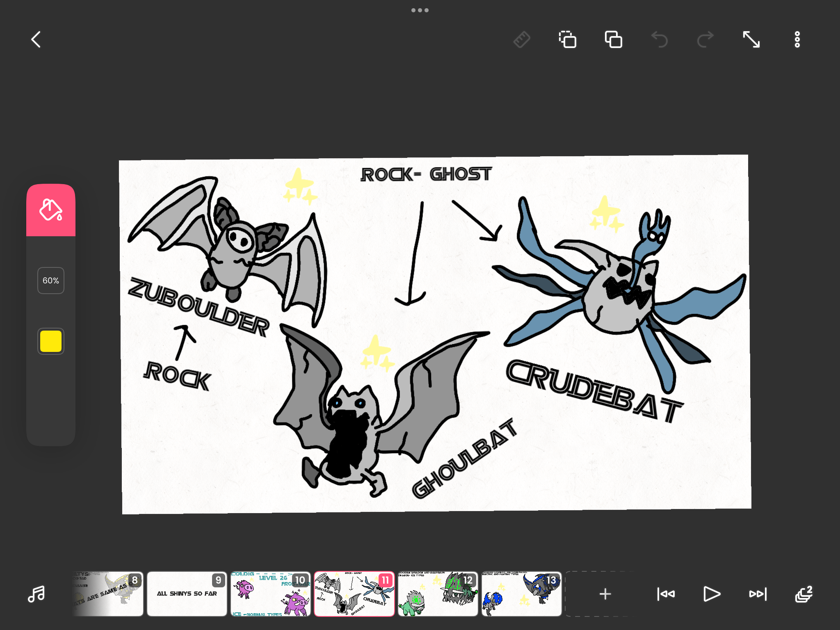Jump to the first frame
840x630 pixels.
pyautogui.click(x=666, y=594)
